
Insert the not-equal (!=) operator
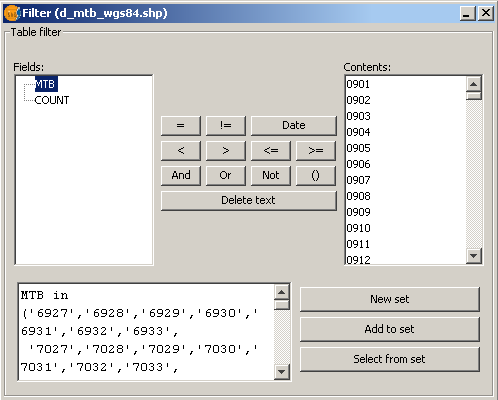(x=226, y=126)
